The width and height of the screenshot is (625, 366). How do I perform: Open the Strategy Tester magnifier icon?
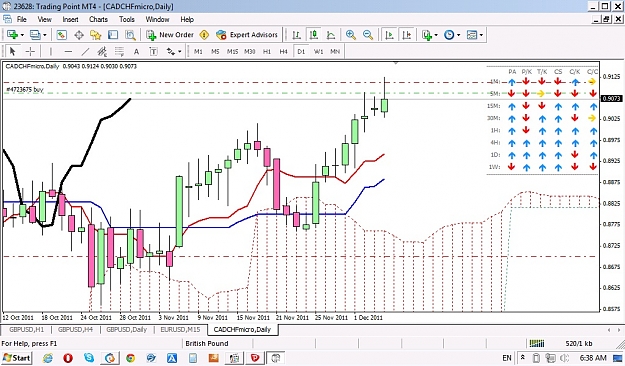130,35
